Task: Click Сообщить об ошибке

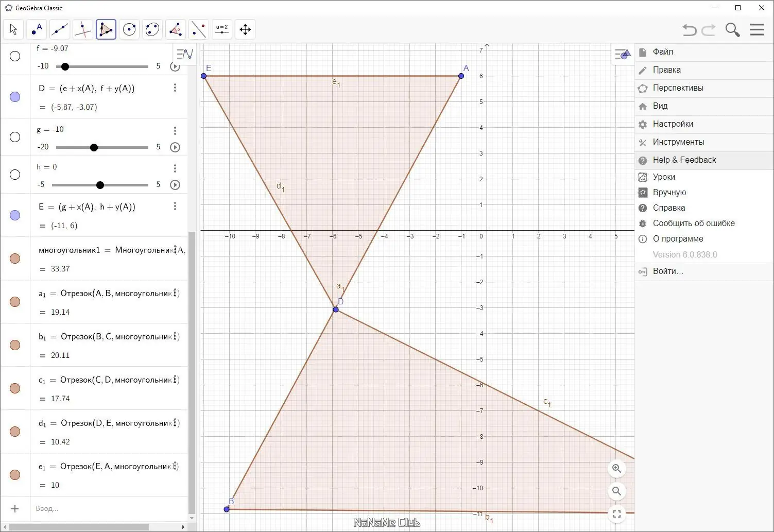Action: tap(704, 224)
